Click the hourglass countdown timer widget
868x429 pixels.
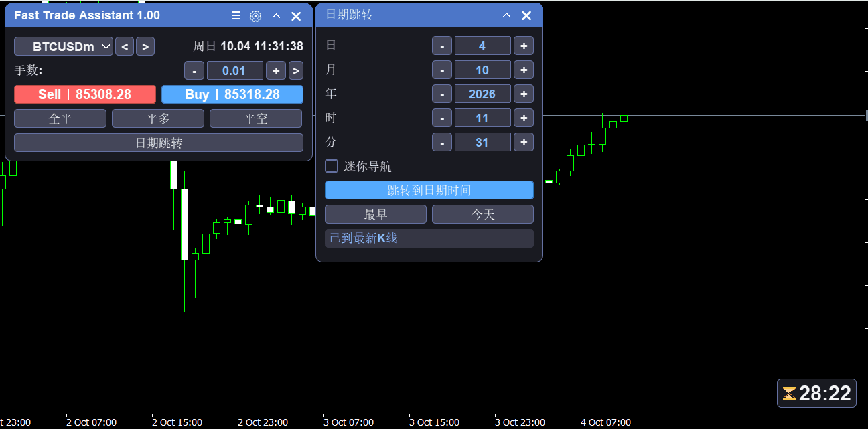(x=816, y=393)
